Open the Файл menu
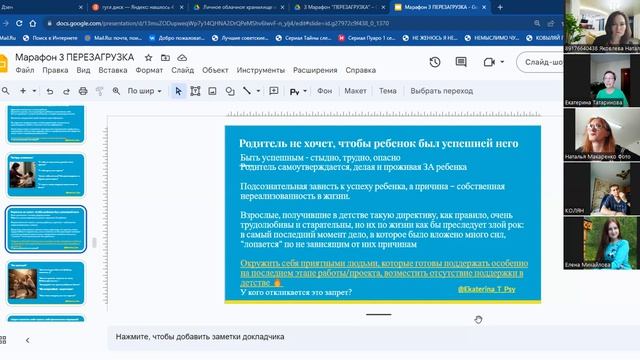The image size is (640, 360). point(25,70)
